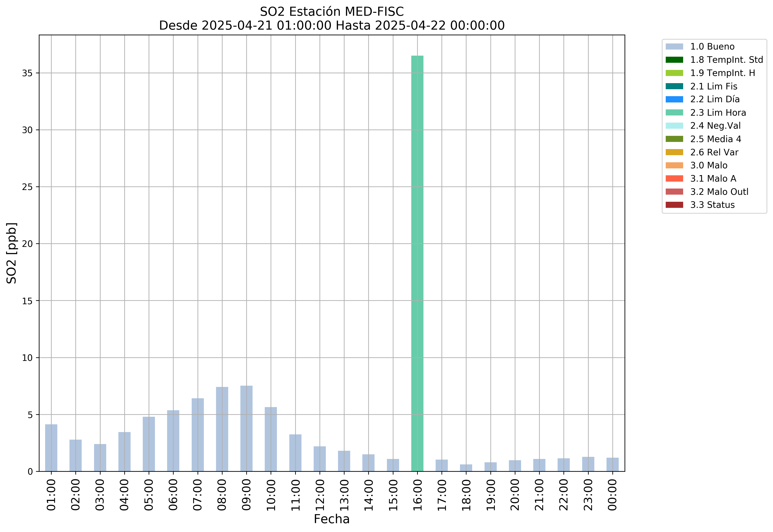
Task: Click the y-axis tick label 5
Action: (30, 415)
